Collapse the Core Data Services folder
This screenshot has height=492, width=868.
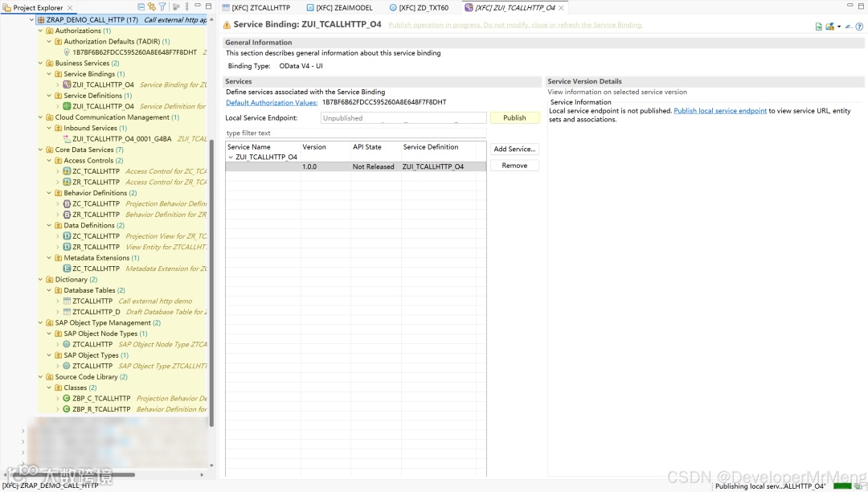[40, 150]
